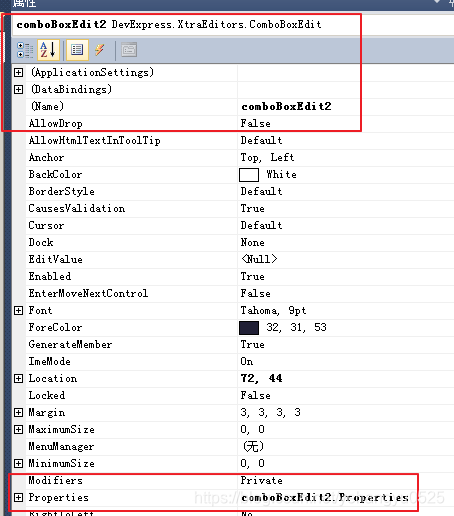Image resolution: width=454 pixels, height=516 pixels.
Task: Click the EditValue <Null> value
Action: tap(259, 259)
